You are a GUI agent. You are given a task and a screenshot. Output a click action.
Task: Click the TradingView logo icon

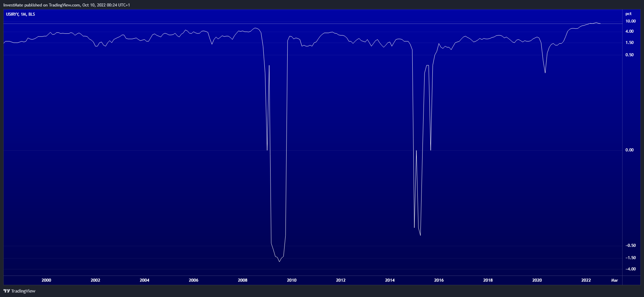pos(6,291)
